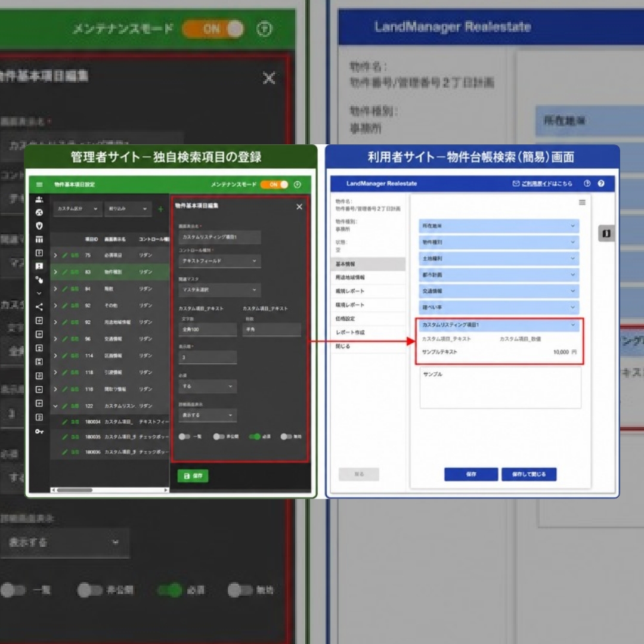Click the mail icon next to ご利用ガイドはこちら

point(516,183)
